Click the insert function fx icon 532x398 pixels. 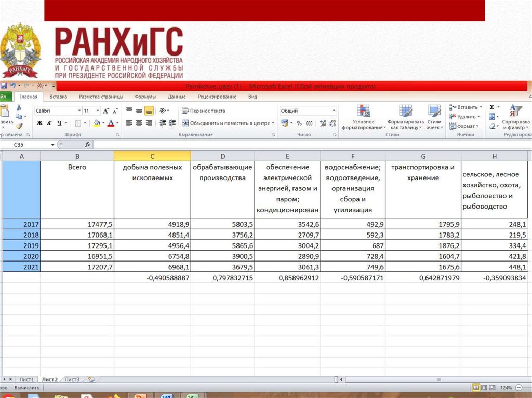[x=88, y=145]
